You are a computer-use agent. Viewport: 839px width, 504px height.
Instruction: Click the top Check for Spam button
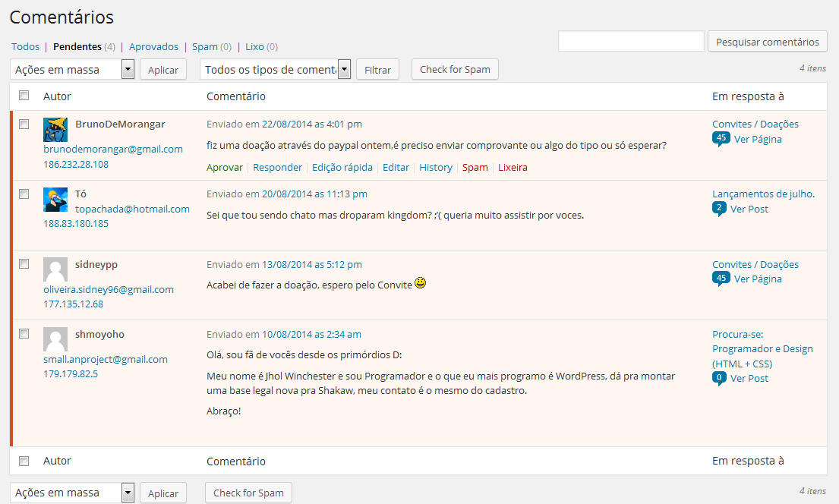455,70
